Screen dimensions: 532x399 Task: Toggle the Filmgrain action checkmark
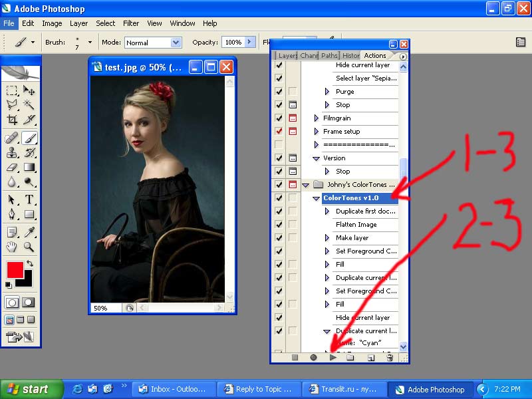[279, 118]
